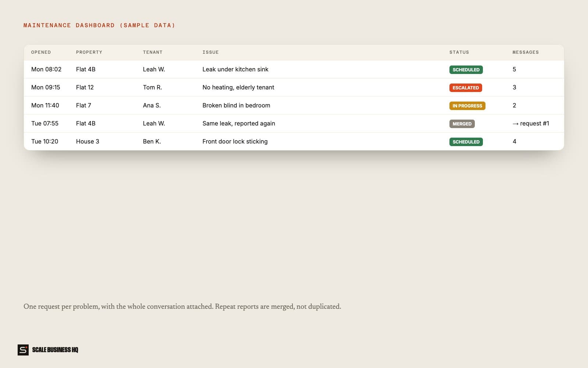Click the 'Flat 12' property cell
The height and width of the screenshot is (368, 588).
[x=85, y=87]
